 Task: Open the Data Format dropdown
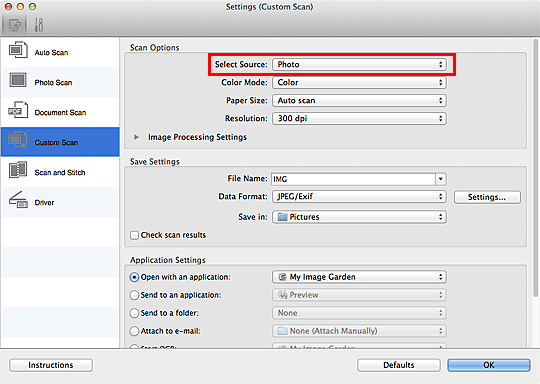pyautogui.click(x=359, y=196)
